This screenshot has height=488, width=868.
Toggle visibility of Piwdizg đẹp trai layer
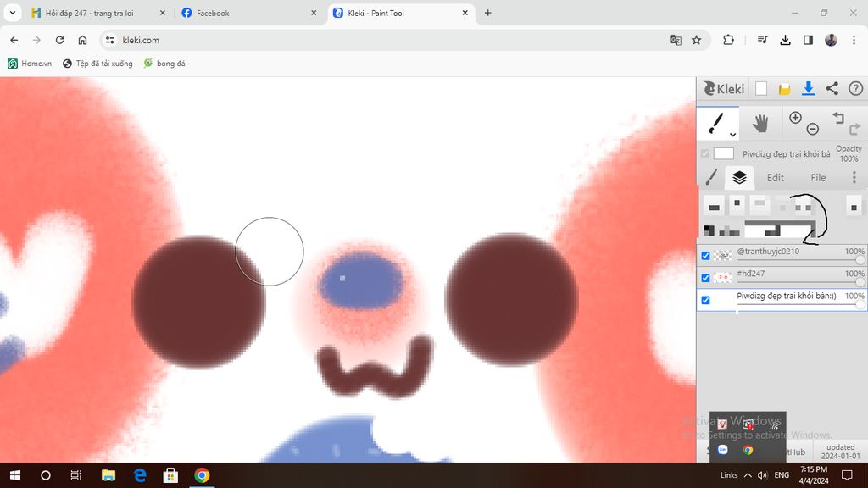coord(705,300)
